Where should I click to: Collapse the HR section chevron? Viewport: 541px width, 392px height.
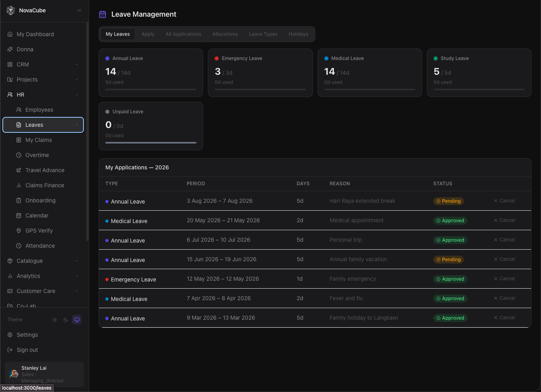(77, 95)
